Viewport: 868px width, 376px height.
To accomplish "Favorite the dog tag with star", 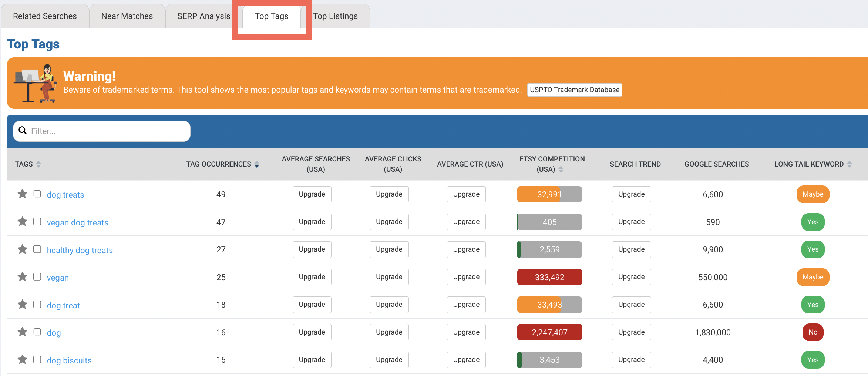I will click(x=23, y=332).
